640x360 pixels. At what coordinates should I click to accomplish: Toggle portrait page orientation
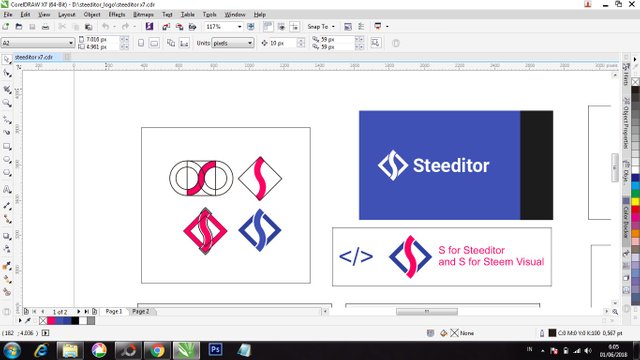coord(141,43)
